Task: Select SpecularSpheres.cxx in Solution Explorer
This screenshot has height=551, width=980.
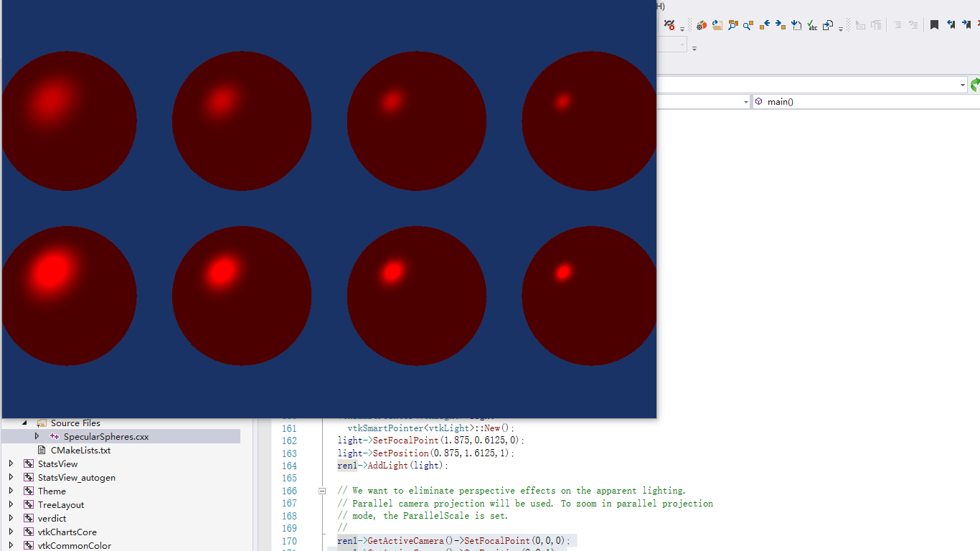Action: click(x=106, y=437)
